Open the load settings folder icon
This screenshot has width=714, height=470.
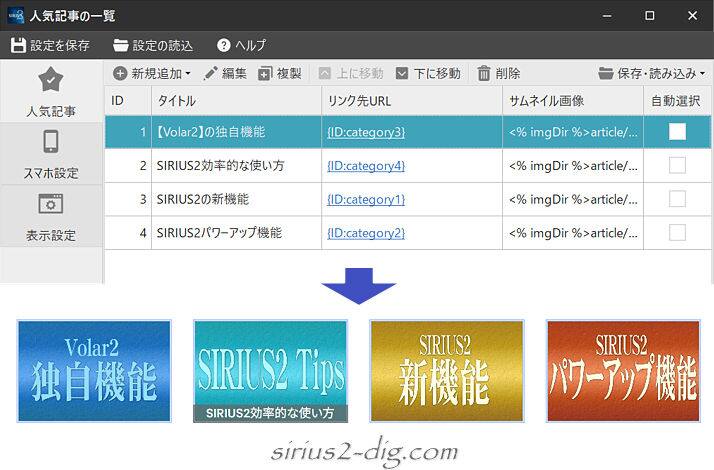pyautogui.click(x=121, y=46)
